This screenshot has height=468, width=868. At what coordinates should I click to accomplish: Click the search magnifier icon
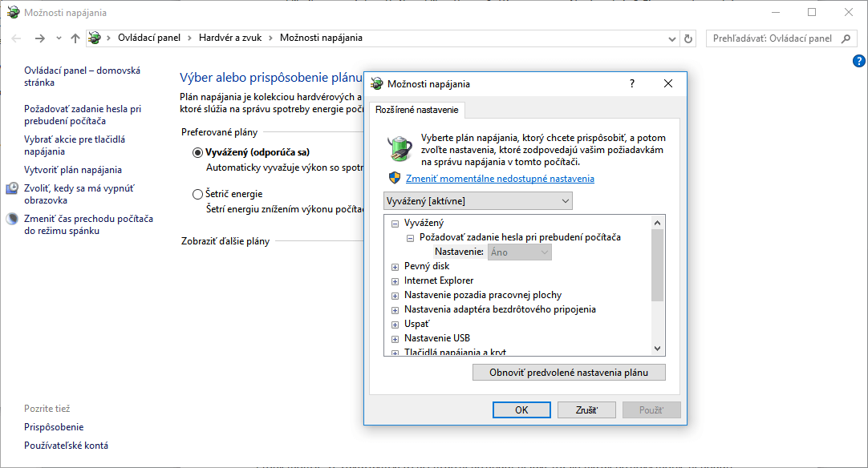pos(846,38)
